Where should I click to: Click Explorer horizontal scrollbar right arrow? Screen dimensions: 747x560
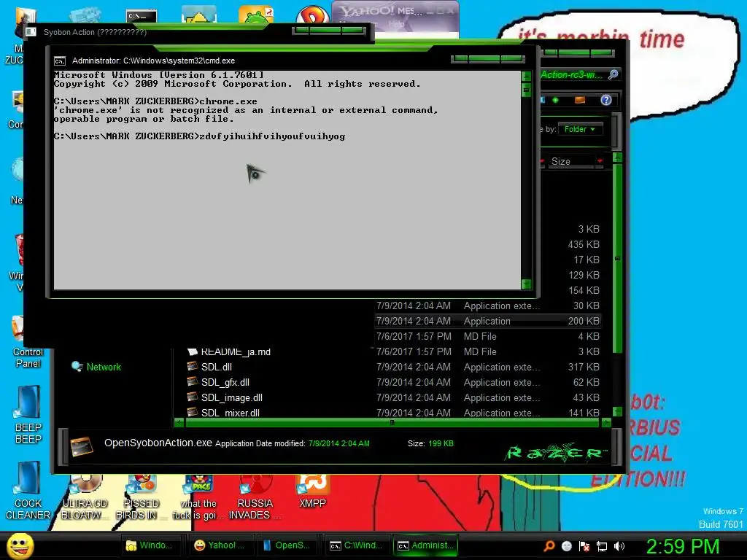coord(606,422)
